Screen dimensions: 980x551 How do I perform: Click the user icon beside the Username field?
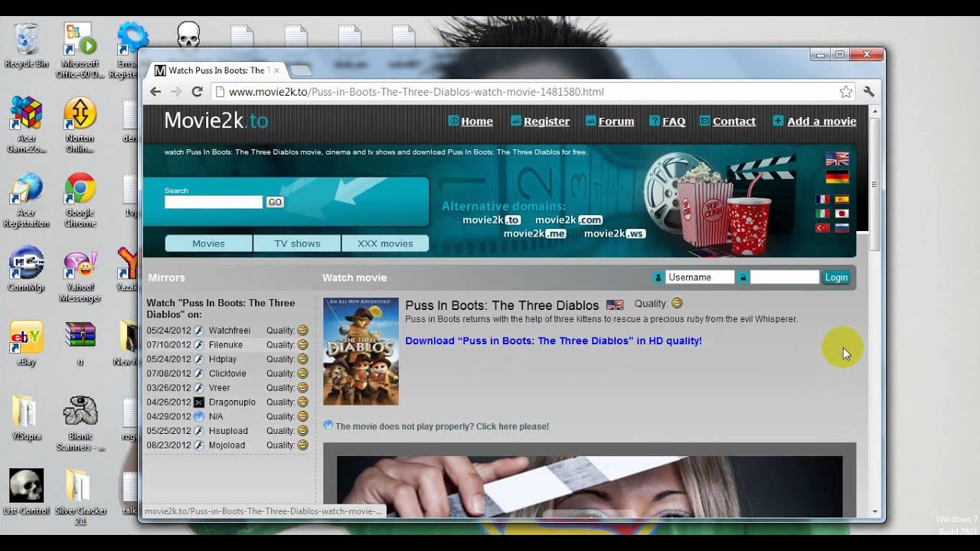tap(658, 276)
